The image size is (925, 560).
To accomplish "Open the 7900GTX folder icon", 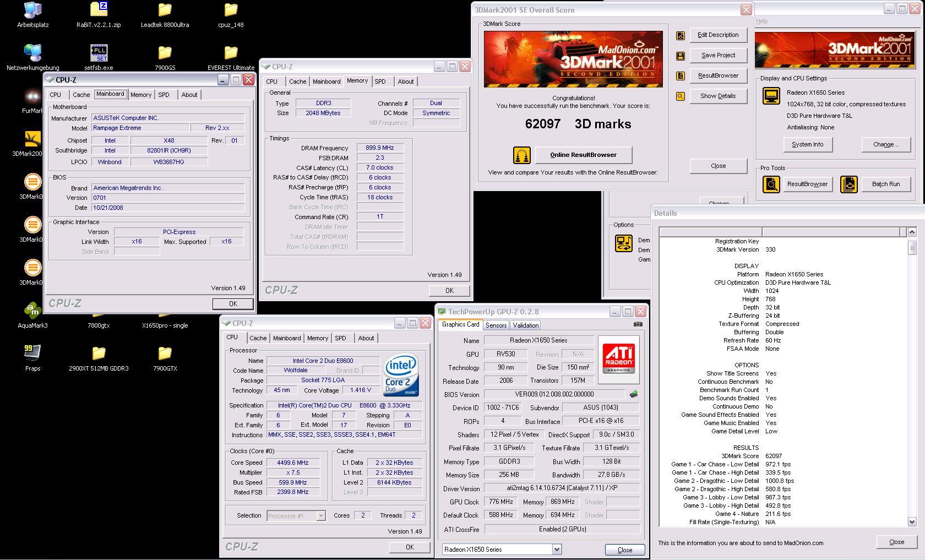I will click(165, 353).
